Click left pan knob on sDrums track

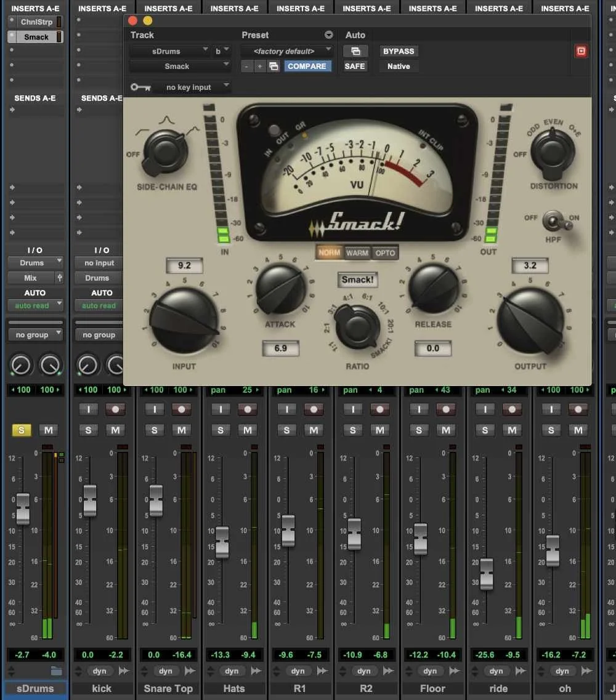pyautogui.click(x=20, y=365)
